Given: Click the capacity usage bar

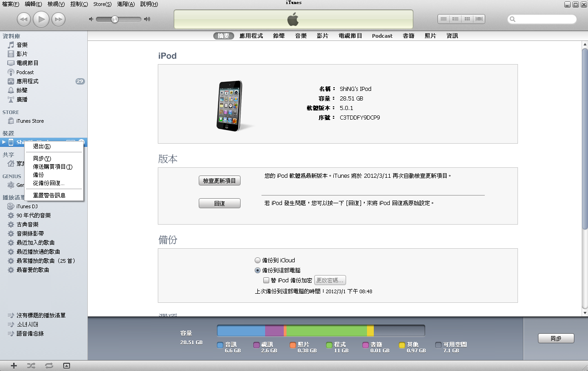Looking at the screenshot, I should pos(321,331).
